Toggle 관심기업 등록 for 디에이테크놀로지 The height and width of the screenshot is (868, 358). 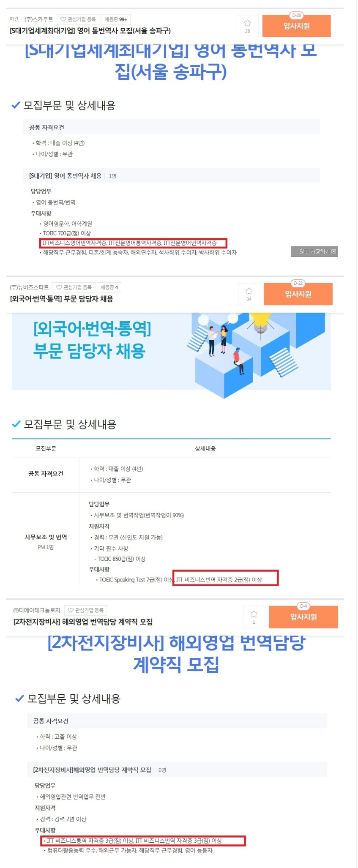(86, 610)
